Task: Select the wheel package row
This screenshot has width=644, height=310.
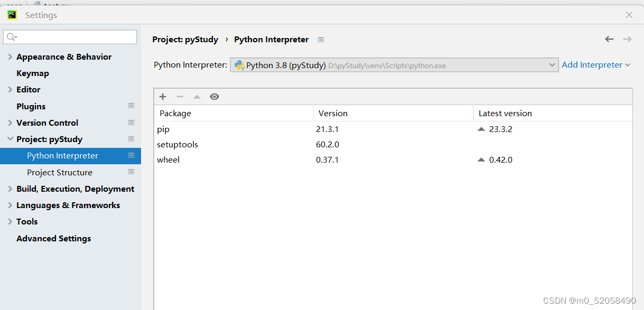Action: pos(393,159)
